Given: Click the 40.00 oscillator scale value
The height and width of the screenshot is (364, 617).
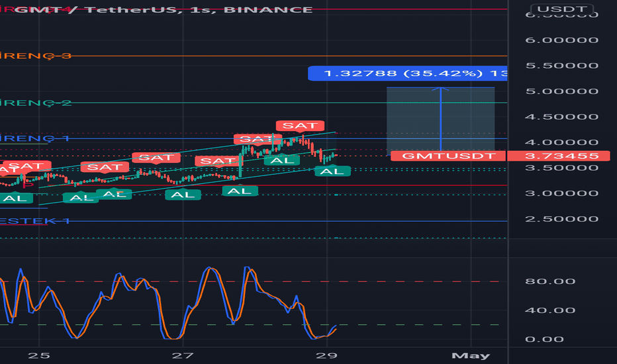Looking at the screenshot, I should pos(550,310).
